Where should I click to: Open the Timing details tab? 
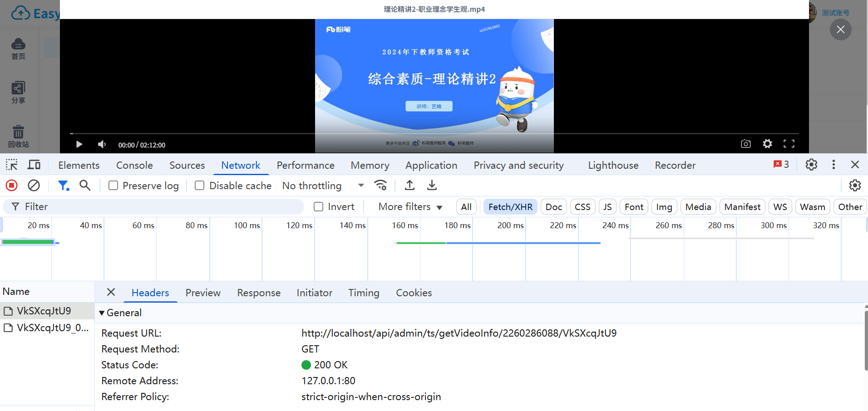click(x=364, y=293)
